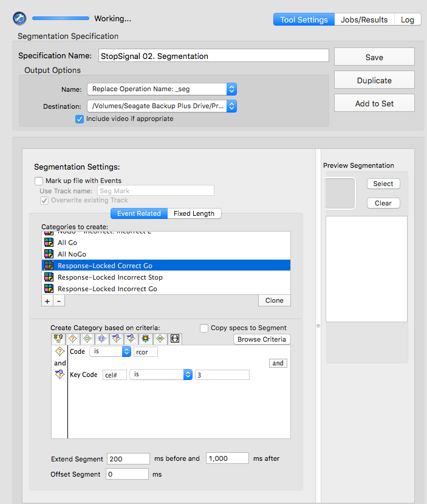Check Copy specs to Segment box

204,328
